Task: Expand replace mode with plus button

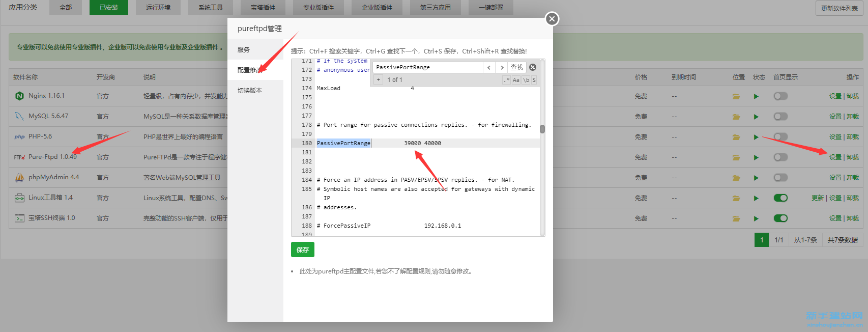Action: pyautogui.click(x=378, y=80)
